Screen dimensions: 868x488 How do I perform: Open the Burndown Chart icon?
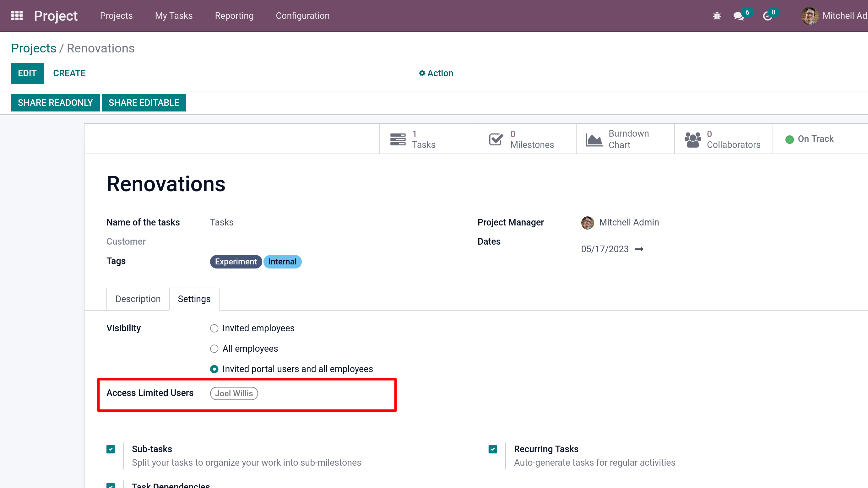[594, 139]
